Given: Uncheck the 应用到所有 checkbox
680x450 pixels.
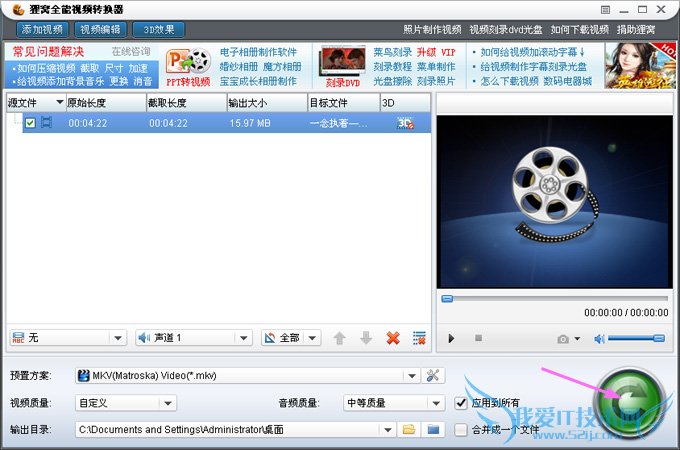Looking at the screenshot, I should (461, 403).
